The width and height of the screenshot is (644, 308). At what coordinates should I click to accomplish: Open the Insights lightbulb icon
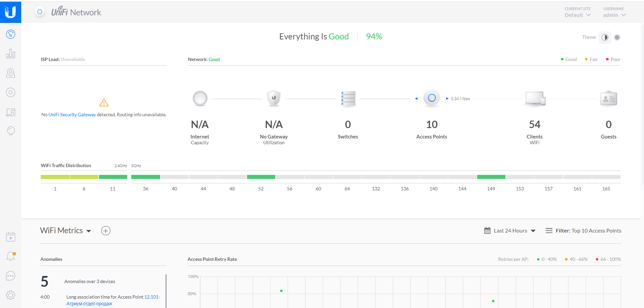(x=11, y=131)
